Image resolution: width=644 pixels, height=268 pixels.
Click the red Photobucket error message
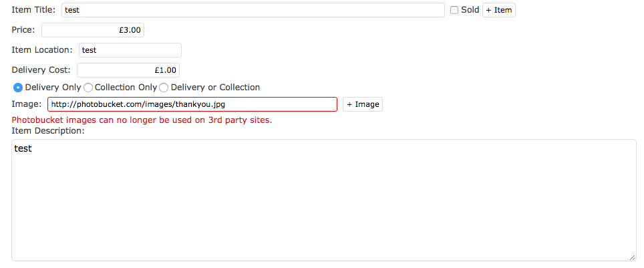pos(142,120)
